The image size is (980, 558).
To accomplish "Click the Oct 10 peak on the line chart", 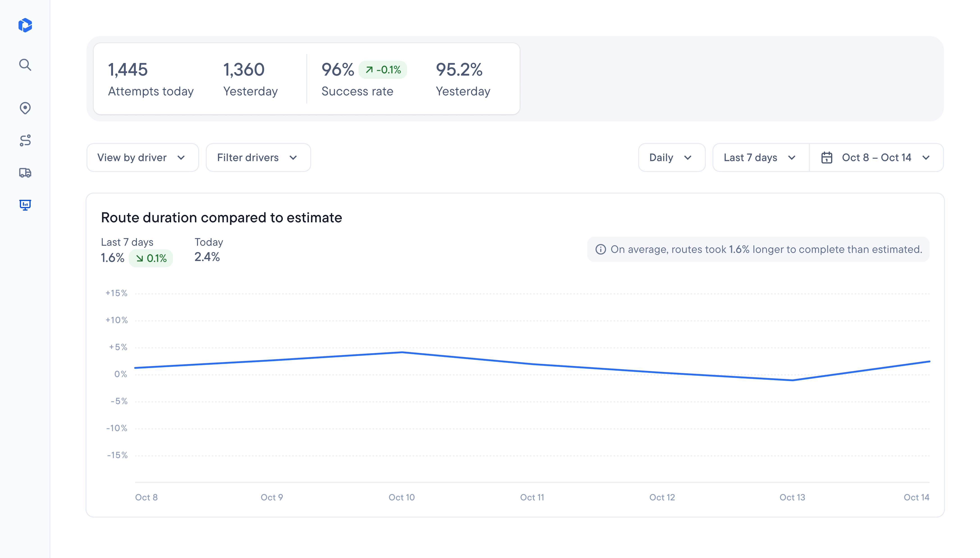I will [x=402, y=352].
